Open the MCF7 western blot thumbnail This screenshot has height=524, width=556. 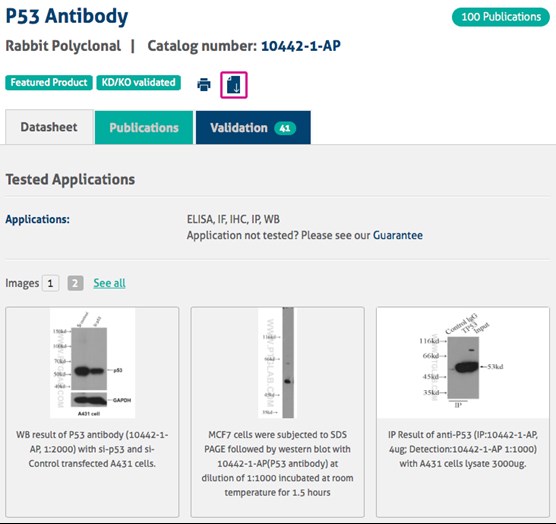276,363
